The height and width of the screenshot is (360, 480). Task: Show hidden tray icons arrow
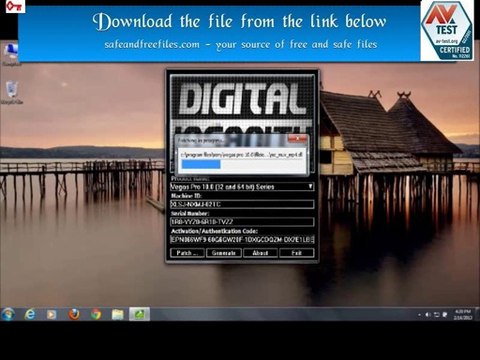[419, 315]
